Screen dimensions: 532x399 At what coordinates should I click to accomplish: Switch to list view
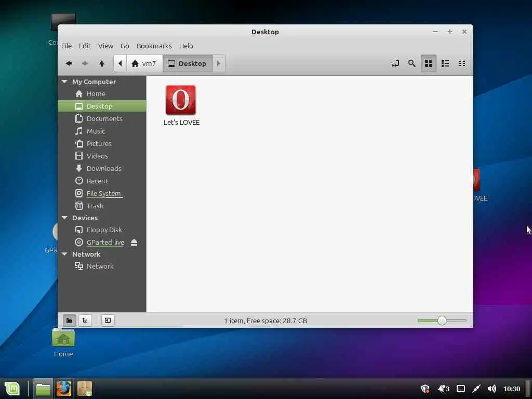[x=445, y=63]
